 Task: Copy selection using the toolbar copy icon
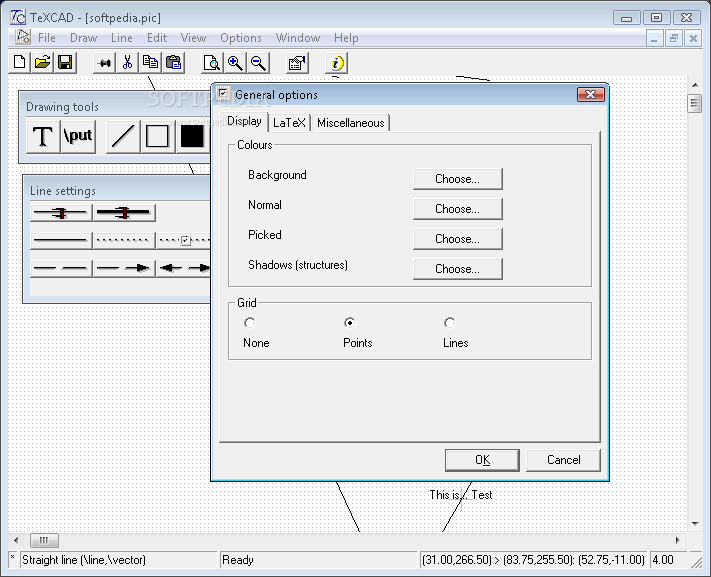[x=151, y=63]
